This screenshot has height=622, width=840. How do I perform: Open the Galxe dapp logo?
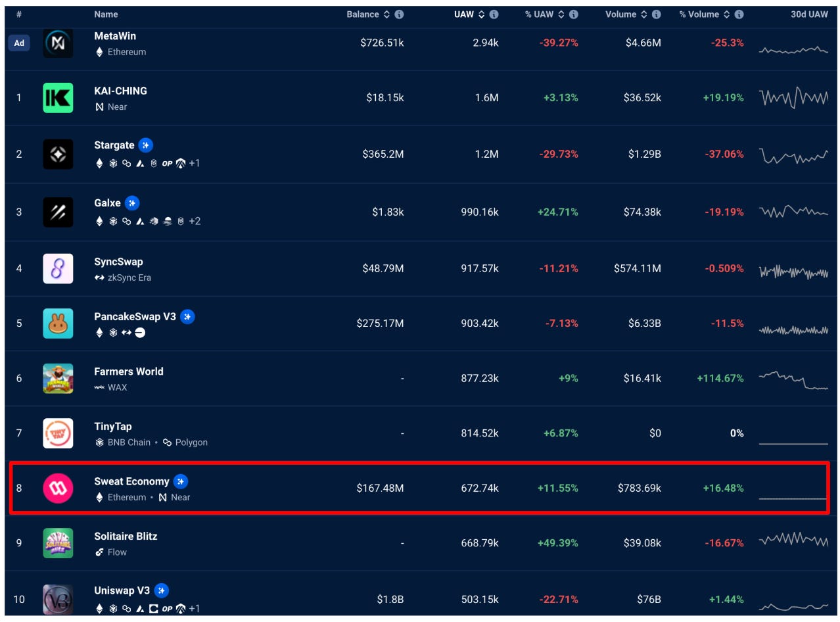58,212
